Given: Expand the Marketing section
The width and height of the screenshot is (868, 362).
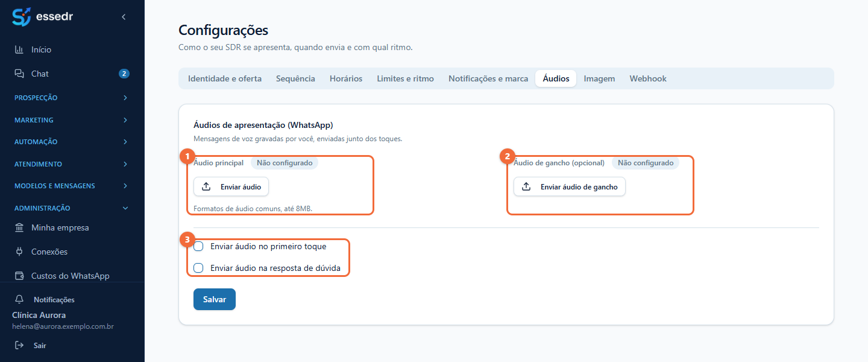Looking at the screenshot, I should click(x=72, y=120).
